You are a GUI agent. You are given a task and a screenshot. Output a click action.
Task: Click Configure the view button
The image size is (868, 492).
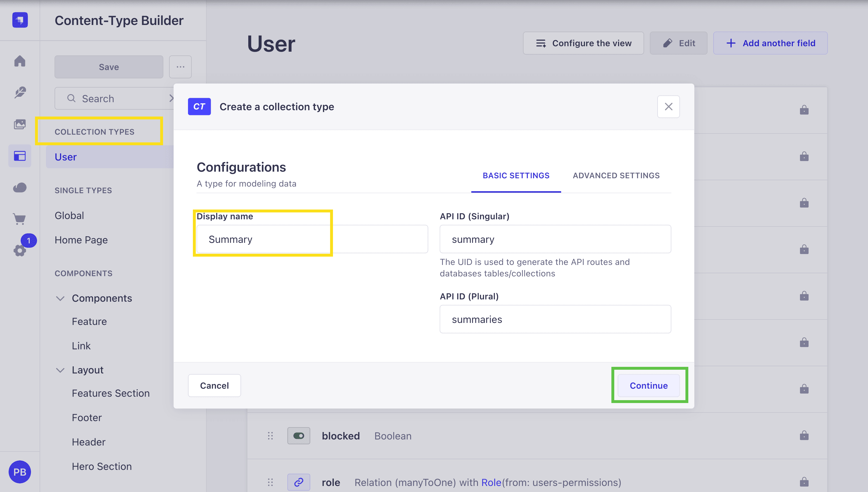point(583,43)
